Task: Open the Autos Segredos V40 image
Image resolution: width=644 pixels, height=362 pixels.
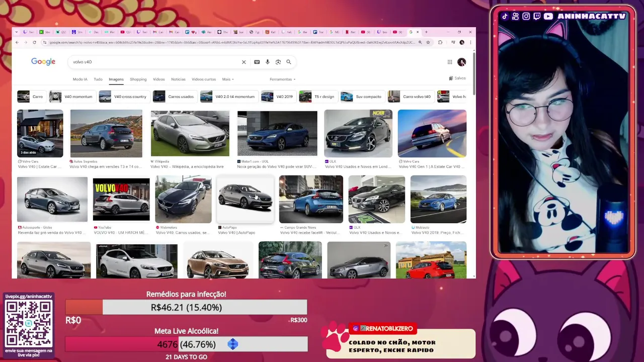Action: point(106,134)
